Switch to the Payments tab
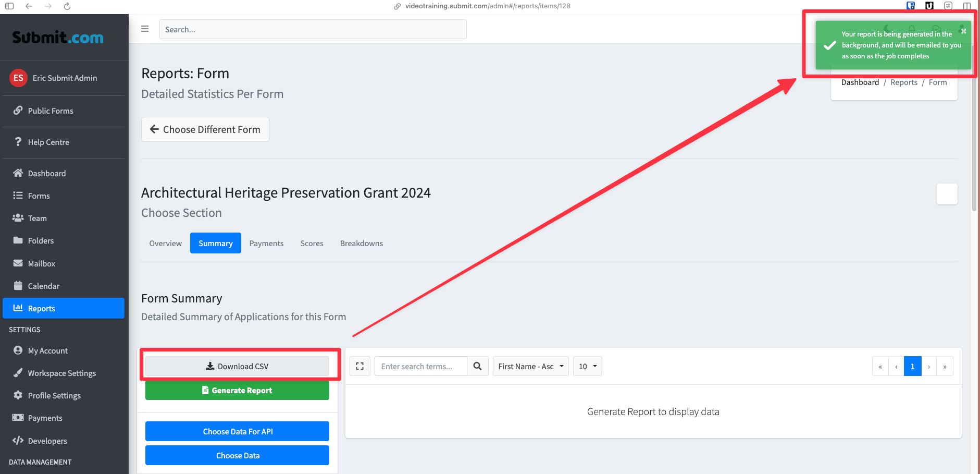The height and width of the screenshot is (474, 980). pyautogui.click(x=266, y=244)
